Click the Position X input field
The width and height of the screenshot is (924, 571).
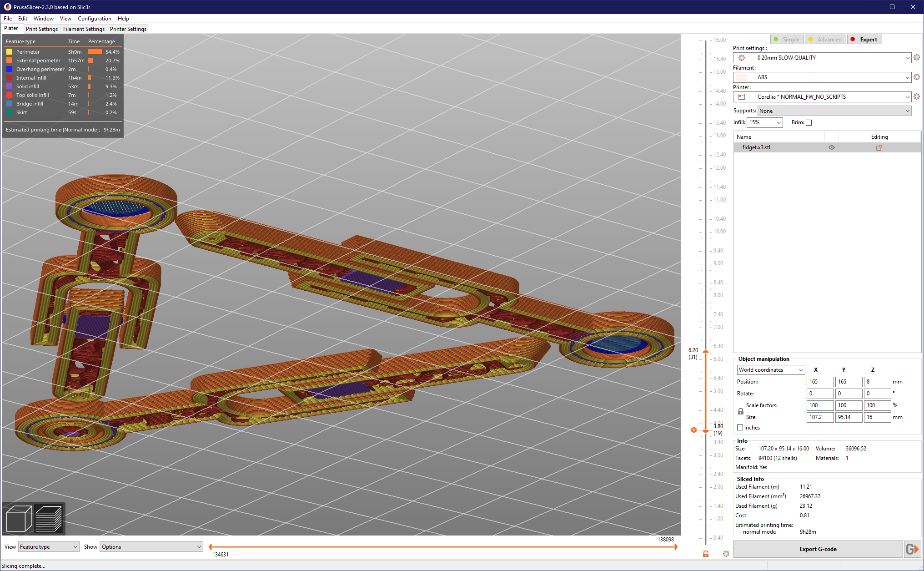820,382
